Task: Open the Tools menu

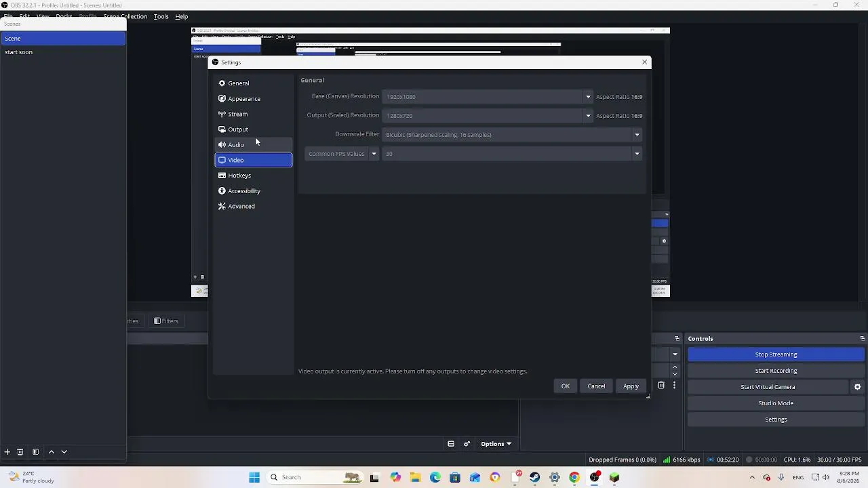Action: 161,16
